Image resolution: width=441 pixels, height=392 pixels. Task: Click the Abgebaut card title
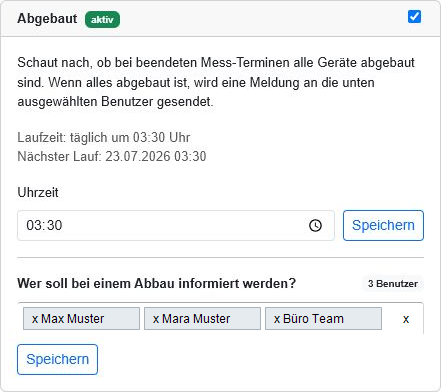point(47,19)
